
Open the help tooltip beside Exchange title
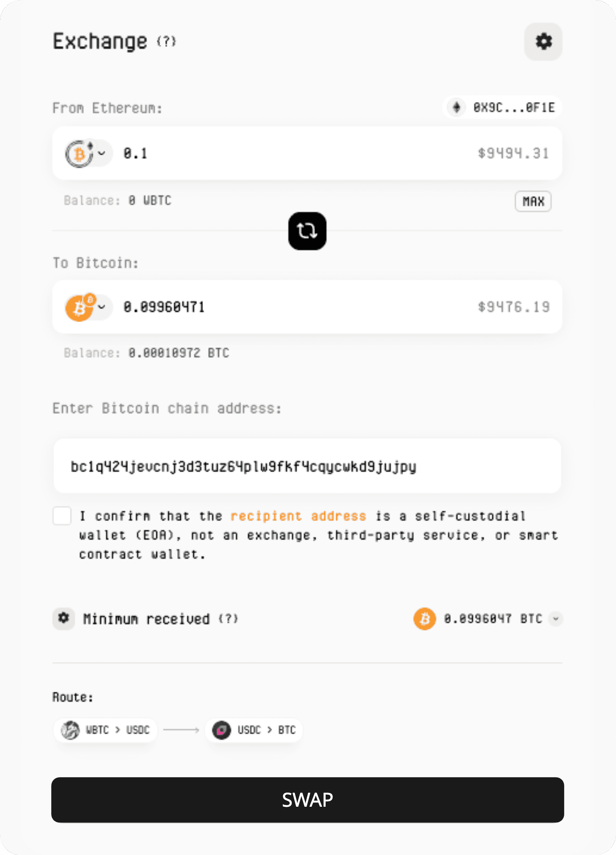coord(166,41)
